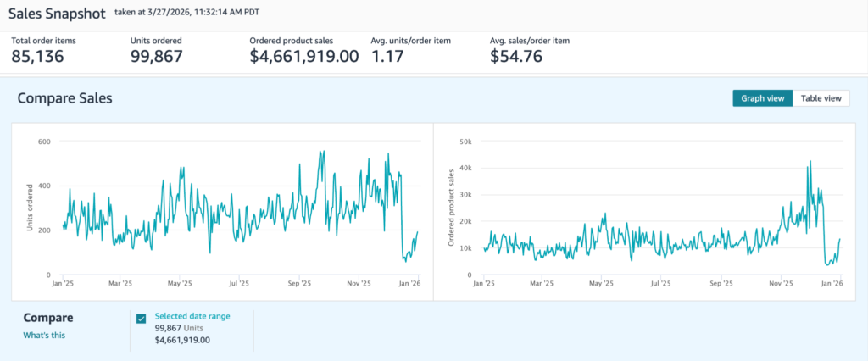Click Nov '25 on the Ordered product sales chart
Image resolution: width=868 pixels, height=361 pixels.
780,285
